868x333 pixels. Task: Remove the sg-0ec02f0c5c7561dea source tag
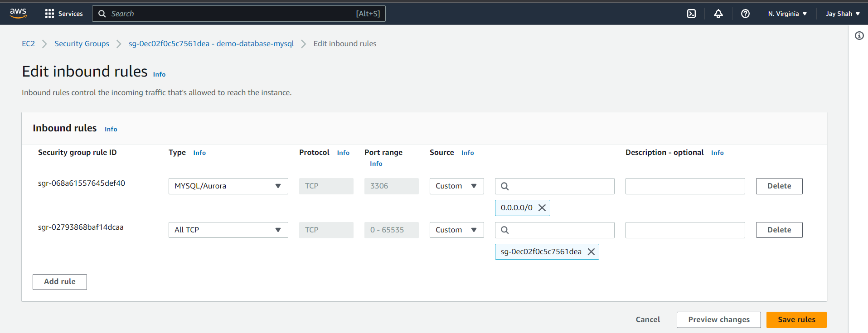pos(591,251)
